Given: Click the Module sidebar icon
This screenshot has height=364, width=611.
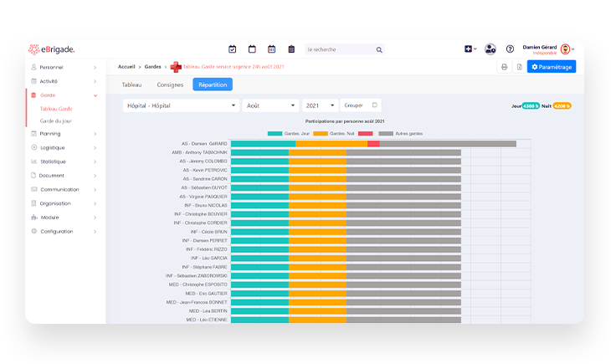Looking at the screenshot, I should tap(34, 218).
